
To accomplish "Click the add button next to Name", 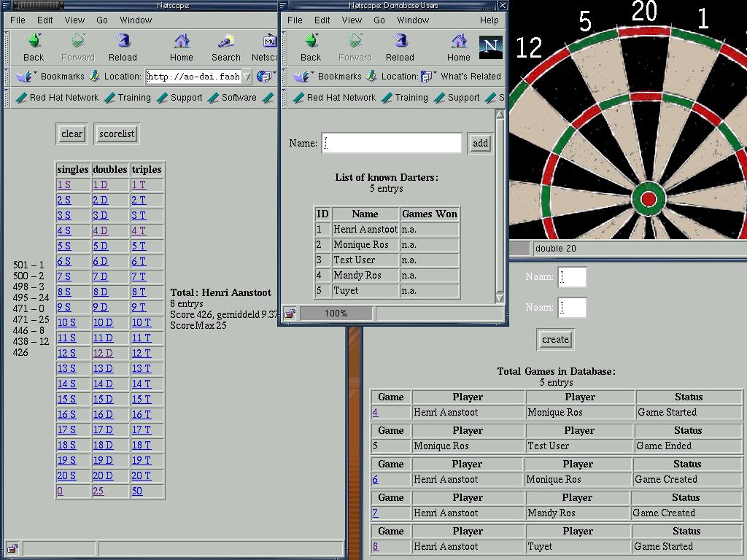I will point(480,143).
